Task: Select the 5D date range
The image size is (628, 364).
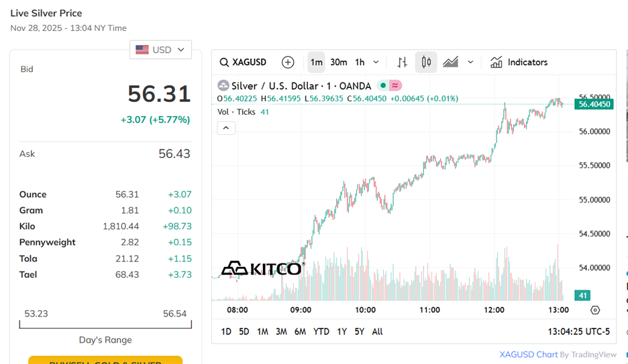Action: [x=244, y=331]
